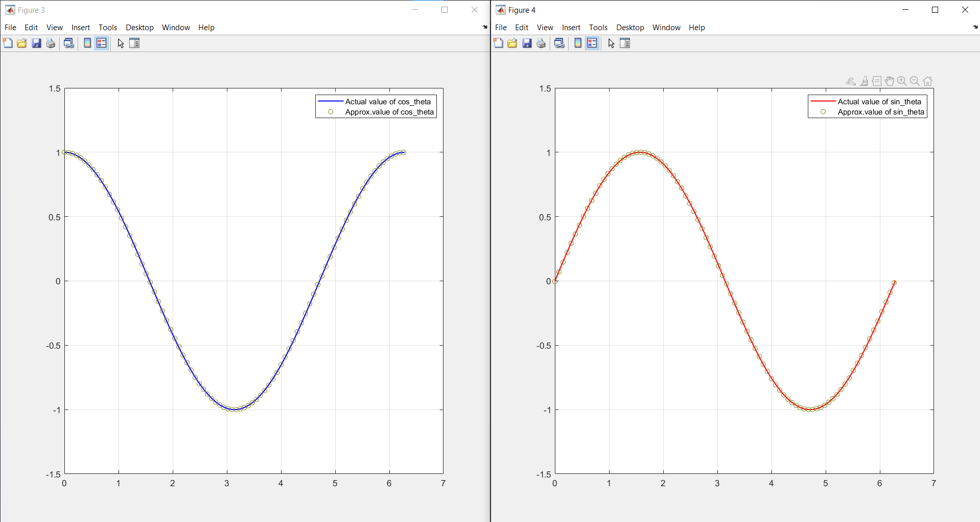Toggle the Insert Colorbar tool in Figure 3

(87, 43)
